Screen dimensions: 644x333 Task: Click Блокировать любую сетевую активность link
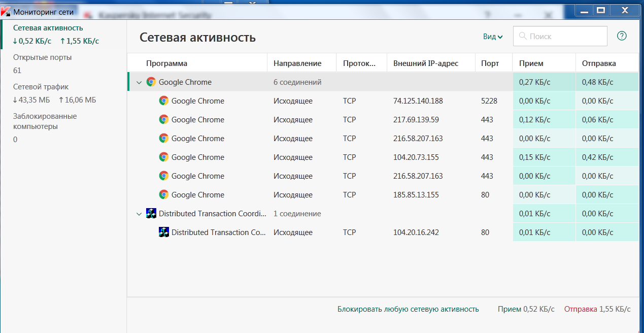[408, 309]
